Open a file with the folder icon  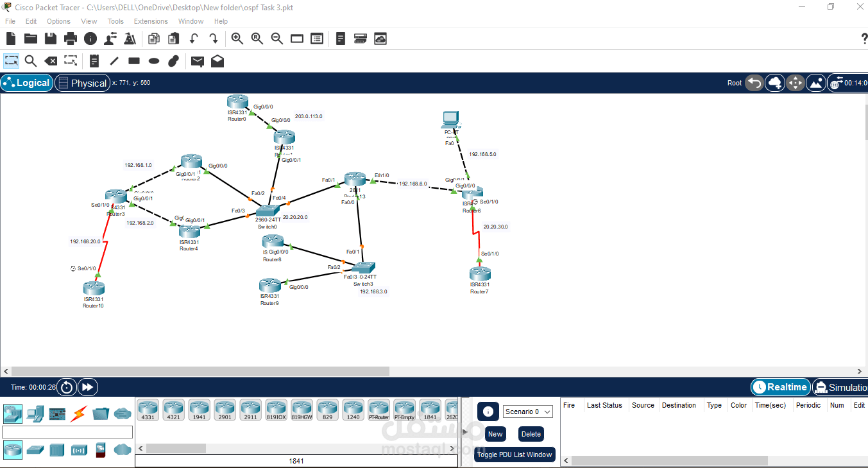31,39
